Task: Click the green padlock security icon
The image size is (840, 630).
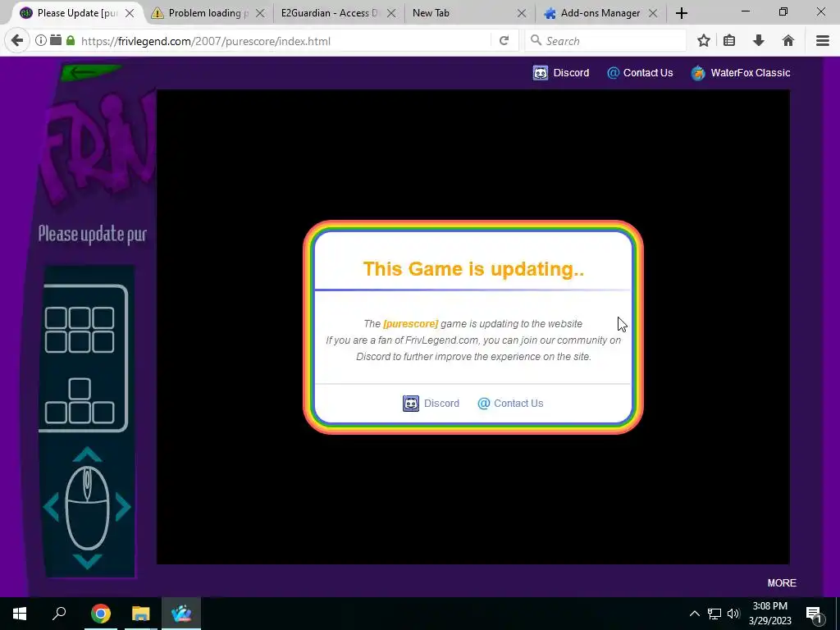Action: point(71,40)
